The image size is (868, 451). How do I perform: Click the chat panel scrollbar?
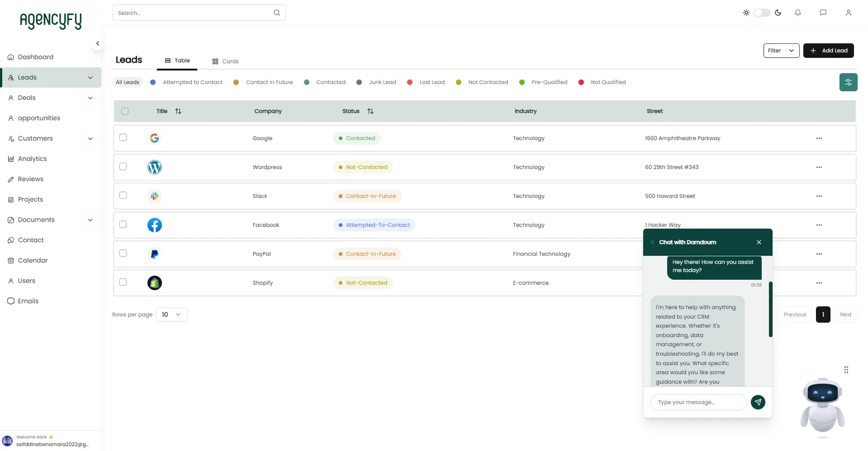point(770,310)
